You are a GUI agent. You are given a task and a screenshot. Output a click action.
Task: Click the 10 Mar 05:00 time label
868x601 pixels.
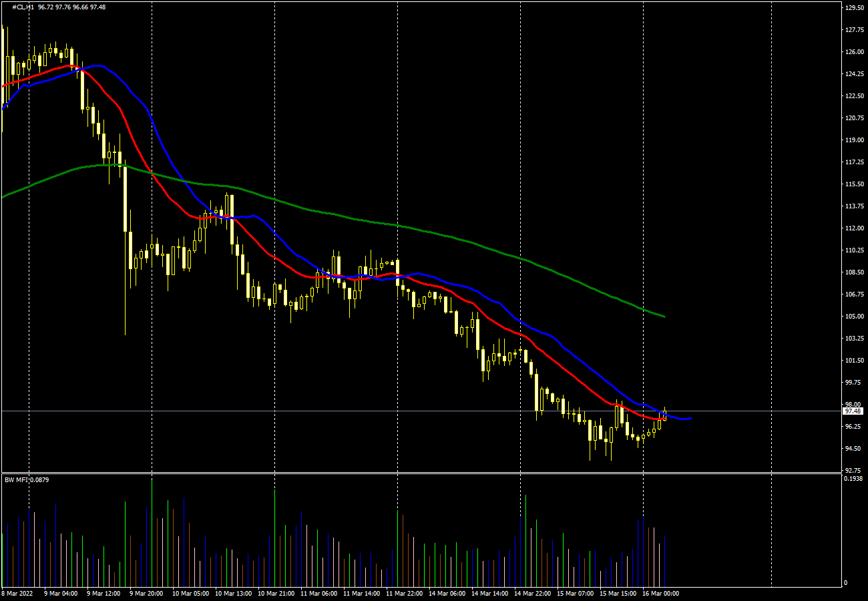[x=190, y=593]
